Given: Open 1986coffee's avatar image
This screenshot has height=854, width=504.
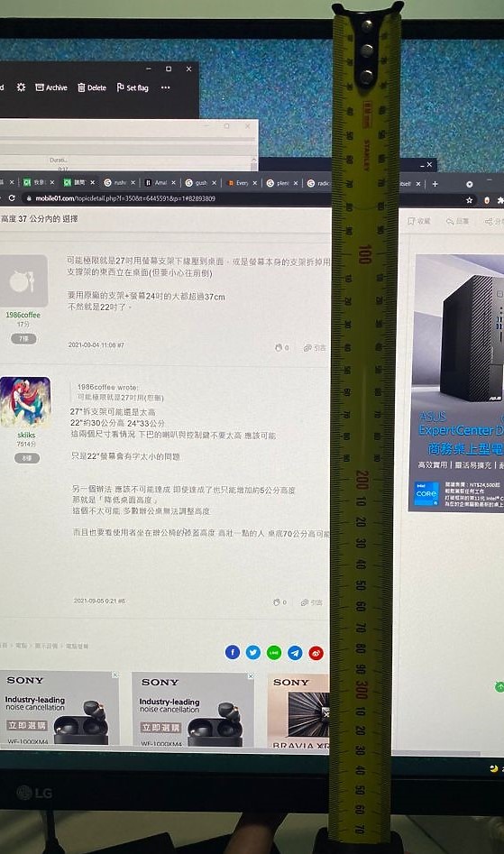Looking at the screenshot, I should pos(23,280).
